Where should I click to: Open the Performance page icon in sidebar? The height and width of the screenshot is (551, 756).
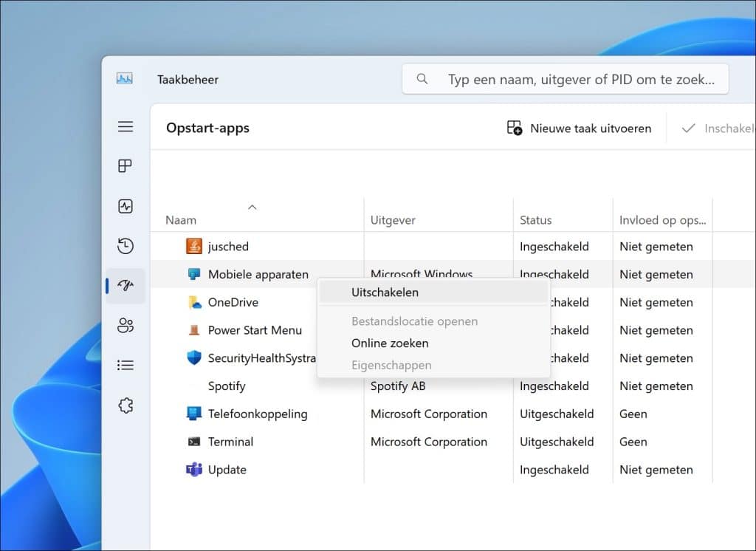(126, 207)
